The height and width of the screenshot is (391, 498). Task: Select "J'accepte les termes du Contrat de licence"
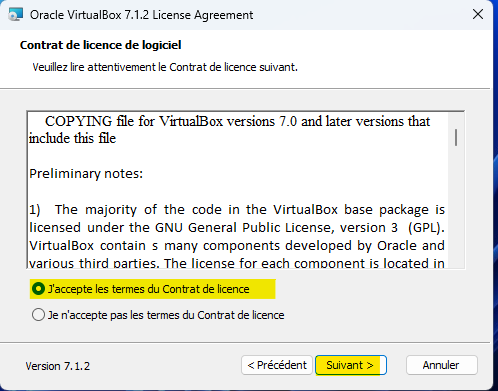38,289
